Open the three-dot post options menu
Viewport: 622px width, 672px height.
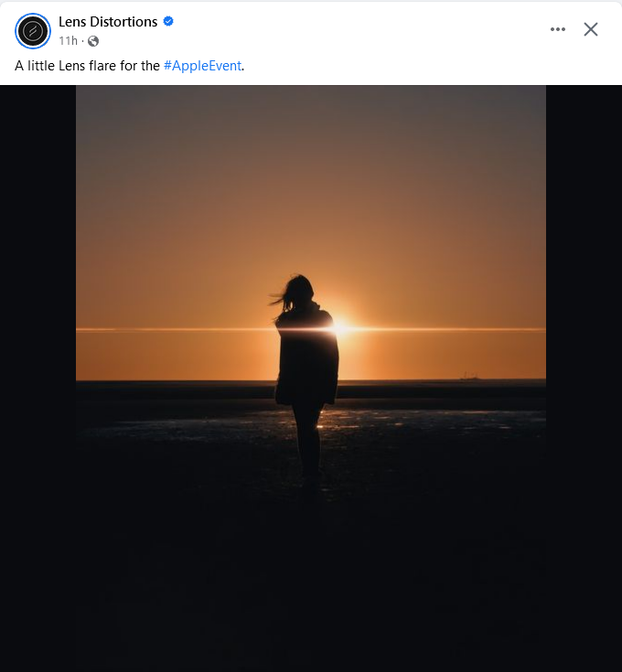[x=558, y=29]
